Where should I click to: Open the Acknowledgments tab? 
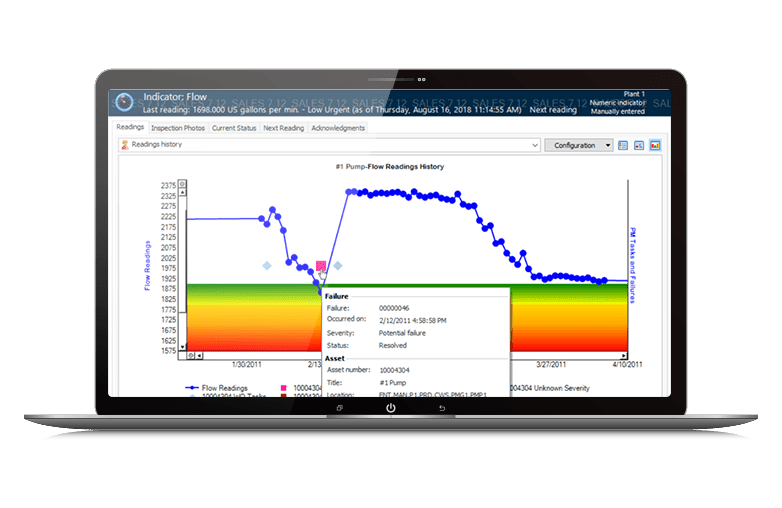coord(338,128)
